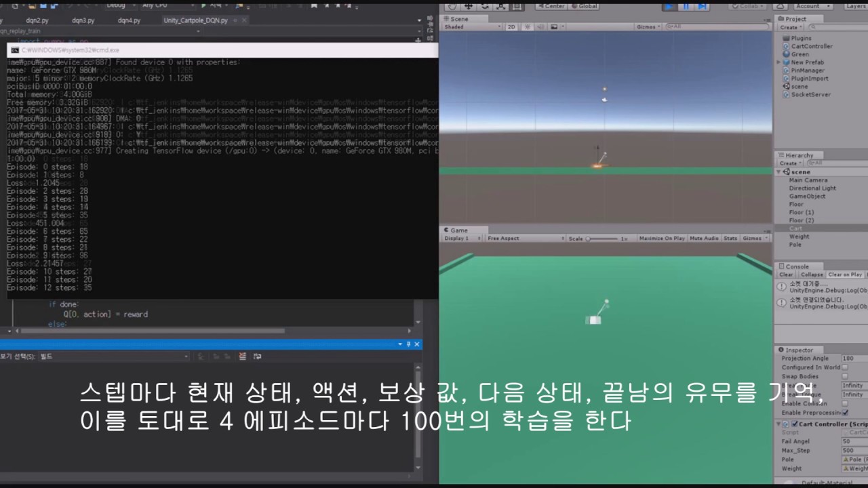The height and width of the screenshot is (488, 868).
Task: Open the Display 1 dropdown
Action: point(461,239)
